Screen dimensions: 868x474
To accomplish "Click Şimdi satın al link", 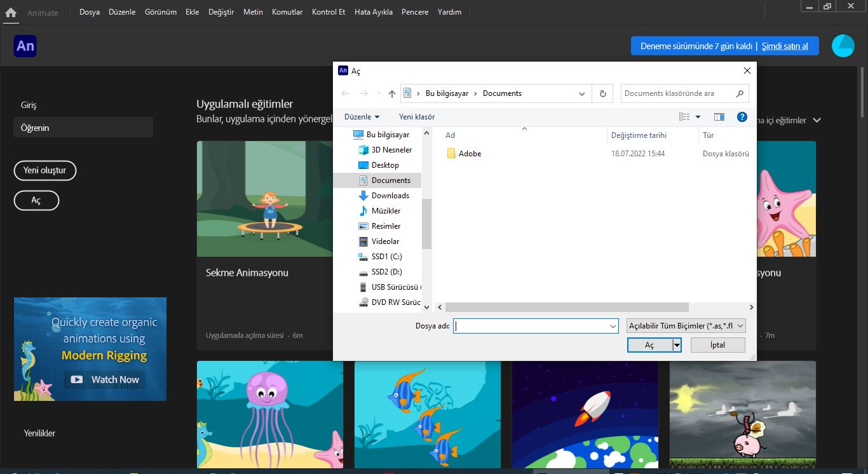I will pyautogui.click(x=785, y=46).
